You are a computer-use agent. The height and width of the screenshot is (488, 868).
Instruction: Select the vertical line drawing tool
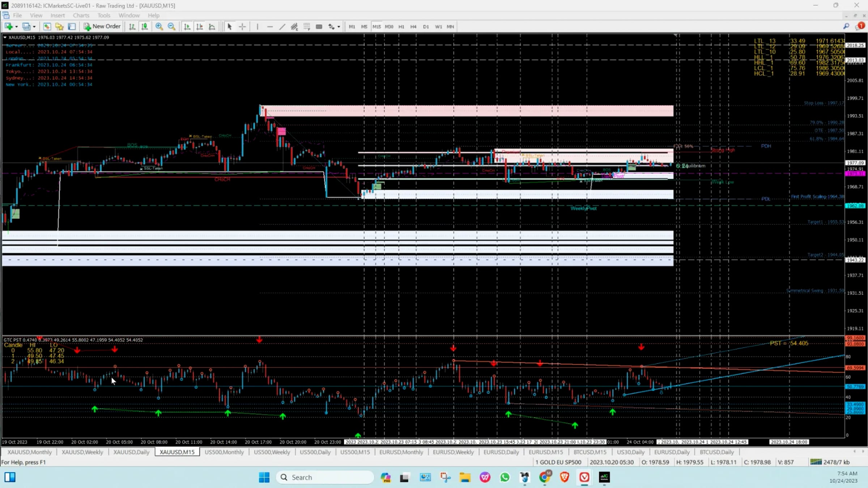[x=258, y=26]
